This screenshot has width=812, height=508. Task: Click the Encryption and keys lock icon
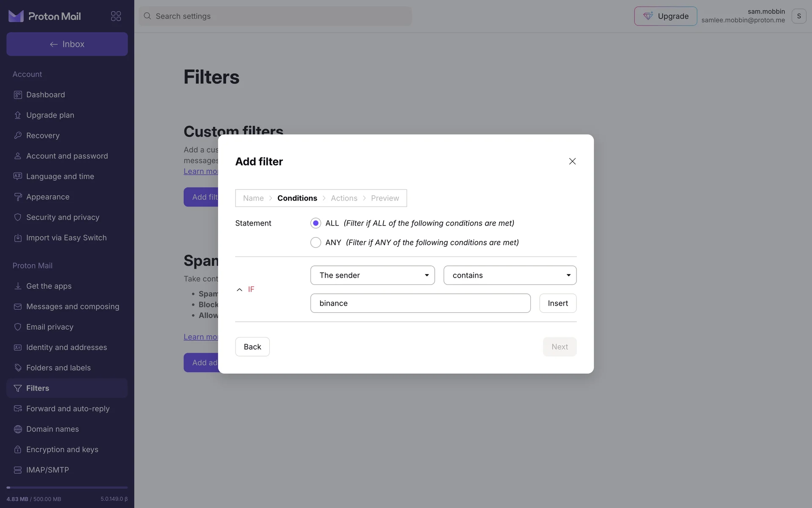point(18,450)
